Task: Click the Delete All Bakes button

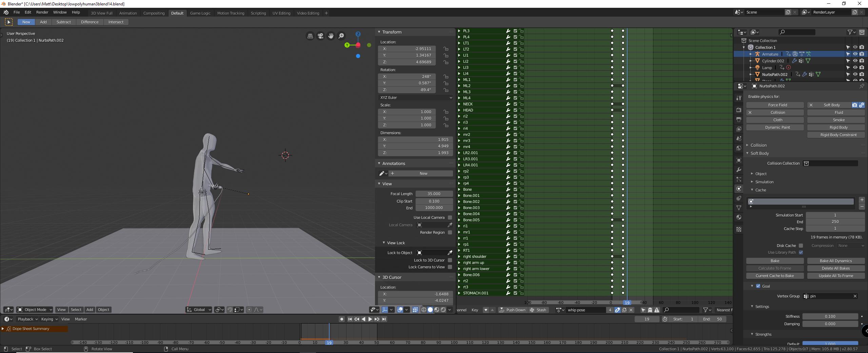Action: (836, 268)
